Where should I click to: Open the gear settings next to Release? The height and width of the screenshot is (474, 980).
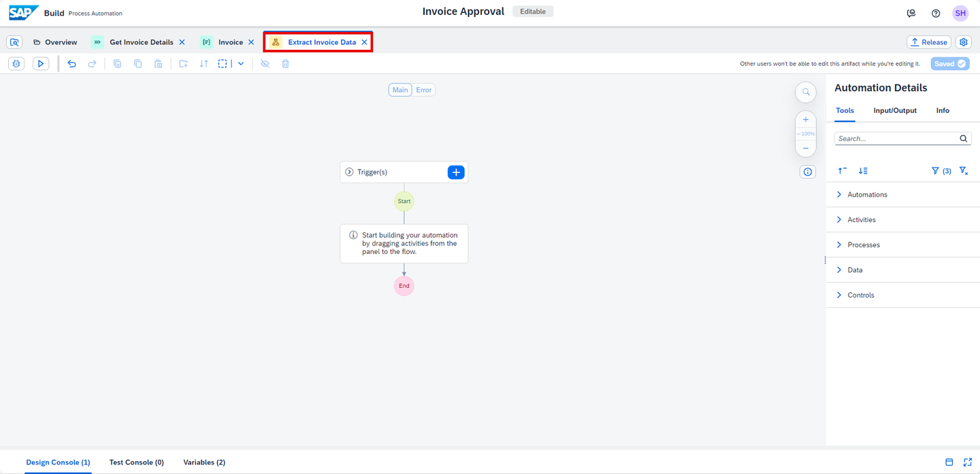[964, 42]
